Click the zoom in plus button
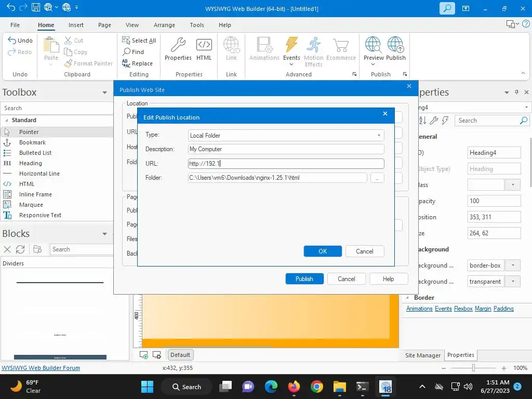The width and height of the screenshot is (532, 399). 504,368
